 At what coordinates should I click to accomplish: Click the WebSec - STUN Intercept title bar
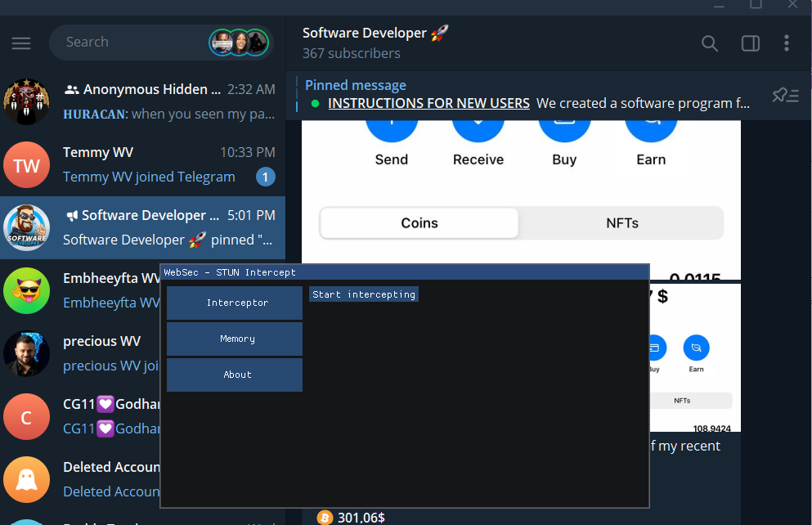click(x=405, y=272)
